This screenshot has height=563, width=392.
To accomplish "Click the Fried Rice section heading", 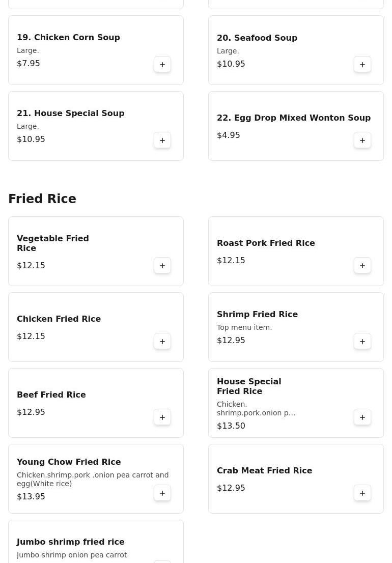I will pos(42,199).
